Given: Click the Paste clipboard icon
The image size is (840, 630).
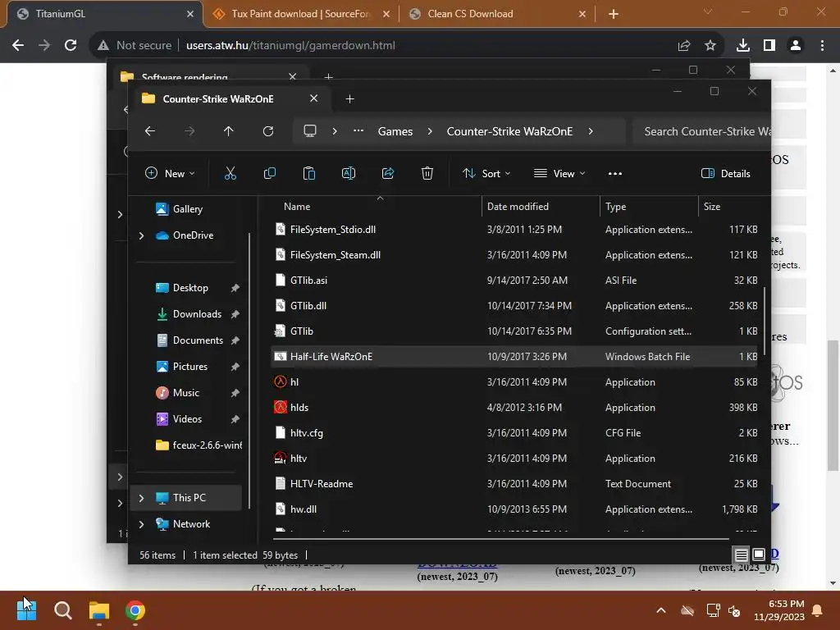Looking at the screenshot, I should [309, 173].
